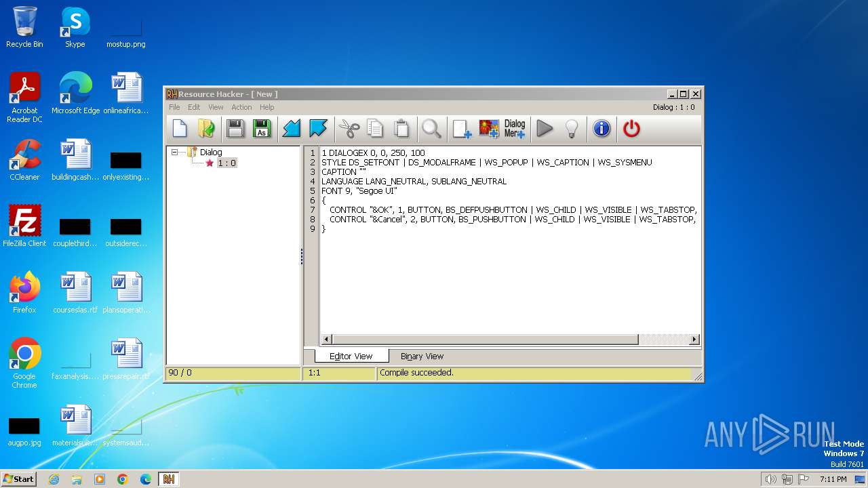This screenshot has width=868, height=488.
Task: Click the 7:11 PM taskbar clock
Action: coord(833,479)
